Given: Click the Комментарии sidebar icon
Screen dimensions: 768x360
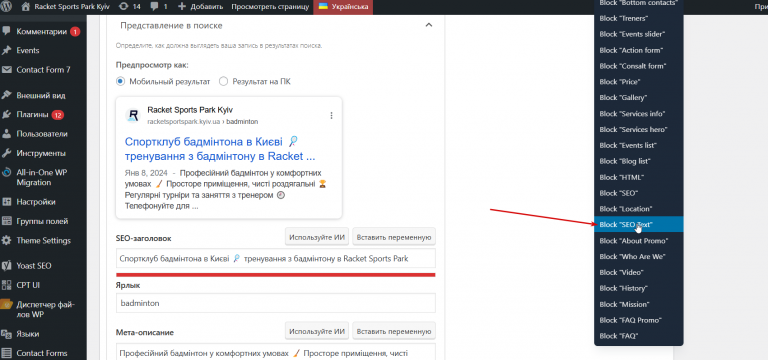Looking at the screenshot, I should point(7,31).
